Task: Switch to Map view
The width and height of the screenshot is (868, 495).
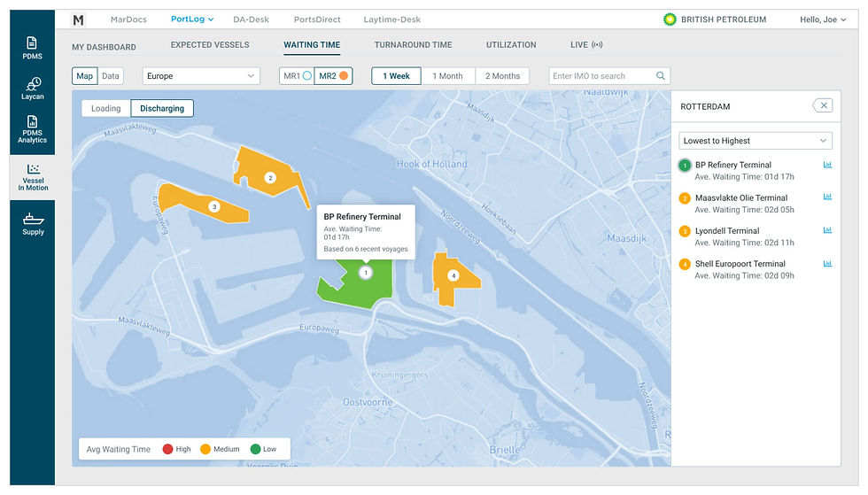Action: [x=85, y=76]
